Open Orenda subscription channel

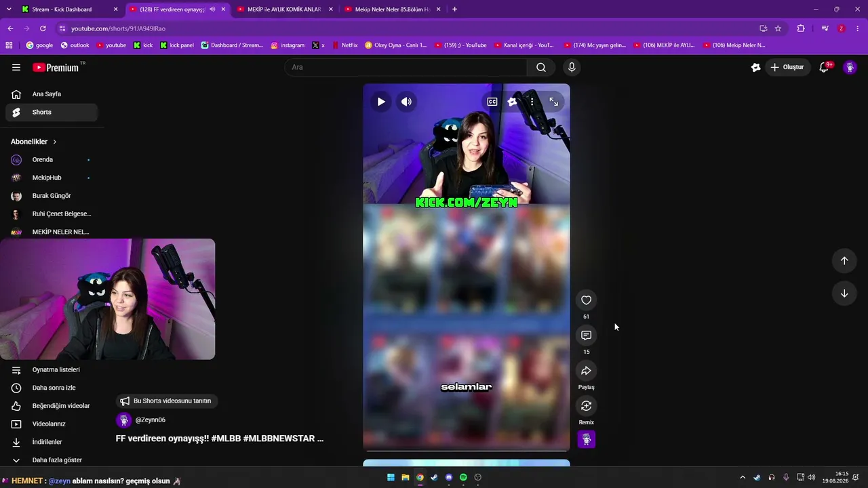(52, 160)
